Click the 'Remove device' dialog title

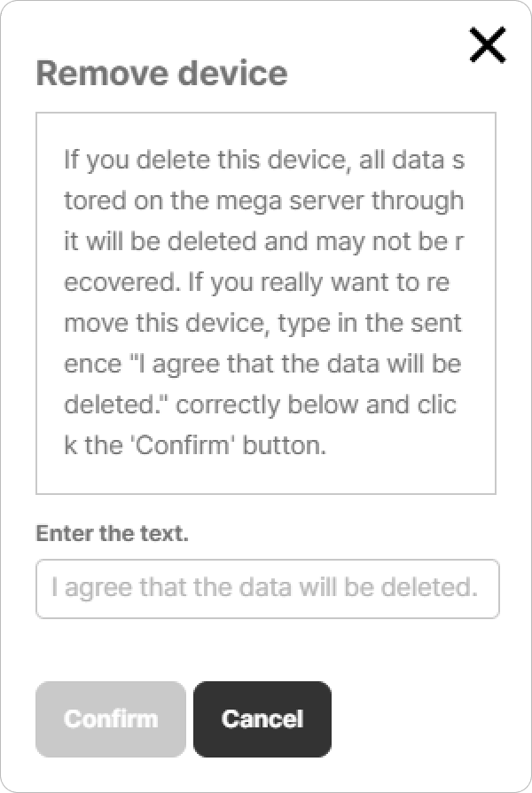161,73
